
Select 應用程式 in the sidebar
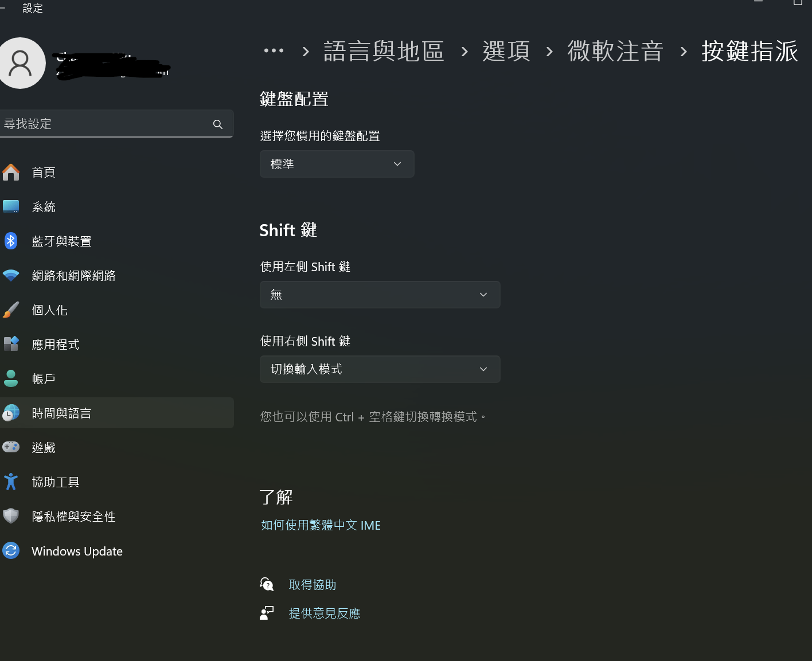click(x=56, y=344)
